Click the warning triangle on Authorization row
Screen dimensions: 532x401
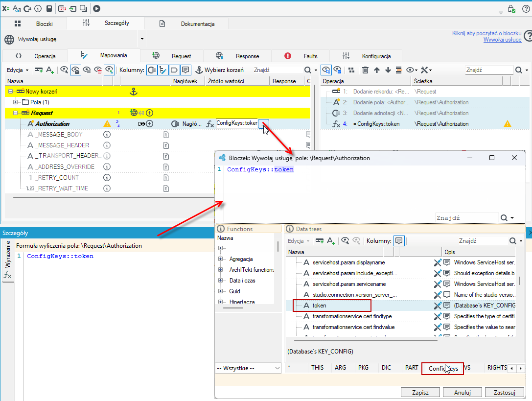107,124
